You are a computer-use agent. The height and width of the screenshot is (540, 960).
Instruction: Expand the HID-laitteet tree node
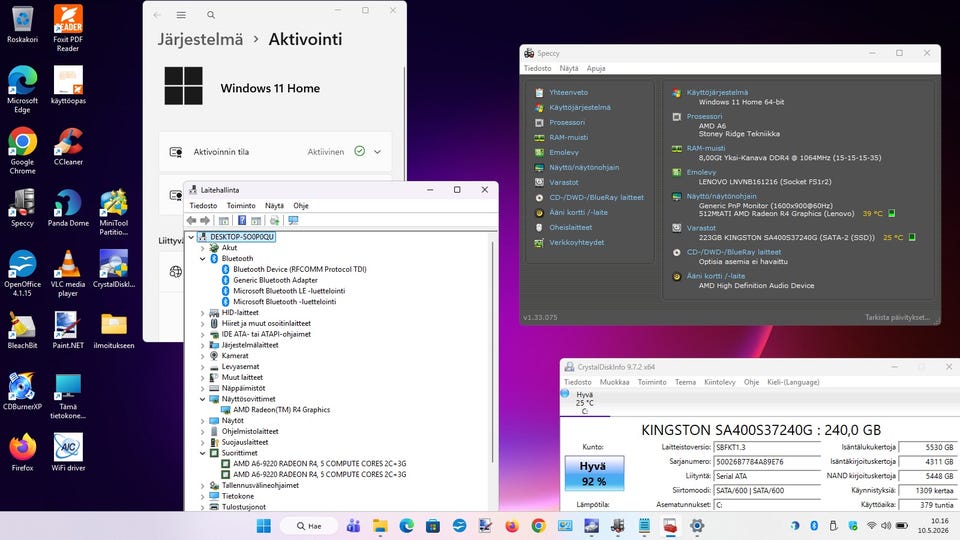(203, 313)
